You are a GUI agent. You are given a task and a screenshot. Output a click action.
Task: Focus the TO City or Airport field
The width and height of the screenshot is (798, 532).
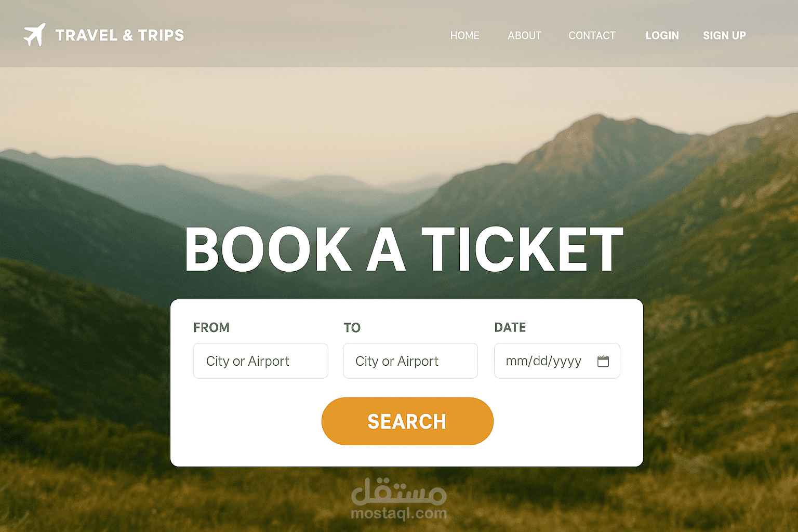[x=410, y=361]
